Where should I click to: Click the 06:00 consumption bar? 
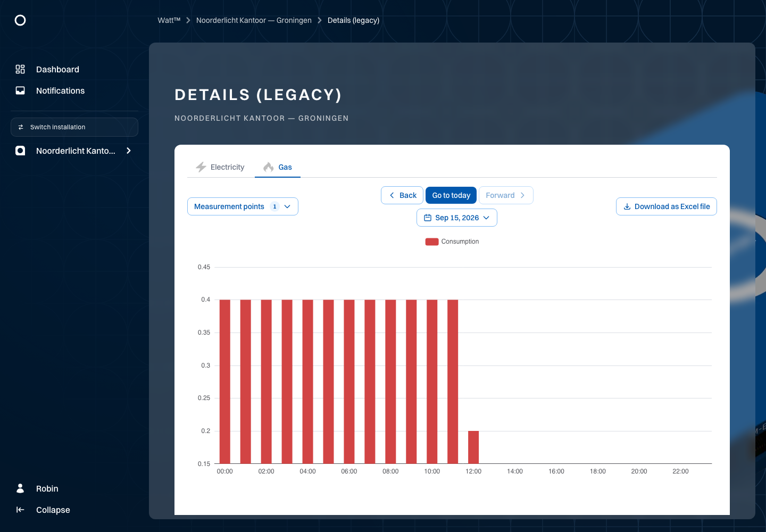(x=349, y=381)
